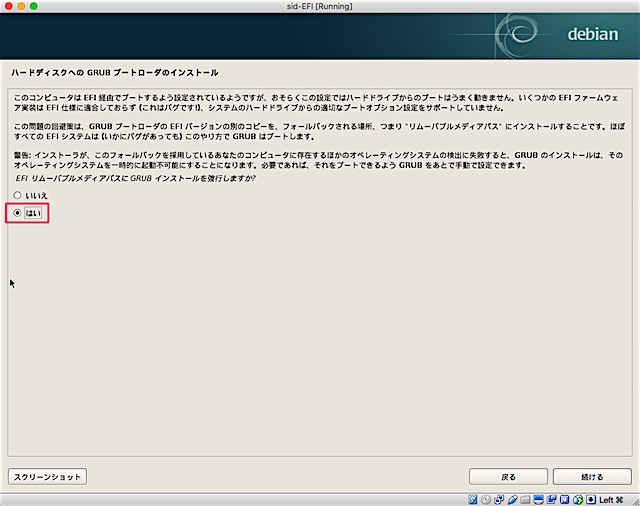Click the mouse integration status icon
This screenshot has height=506, width=640.
tap(578, 499)
